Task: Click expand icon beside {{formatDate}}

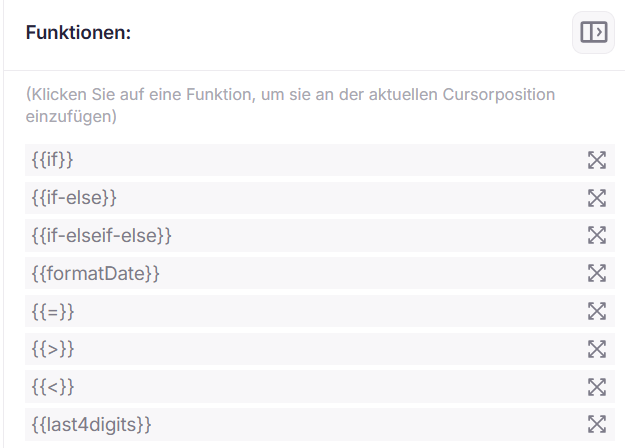Action: tap(597, 273)
